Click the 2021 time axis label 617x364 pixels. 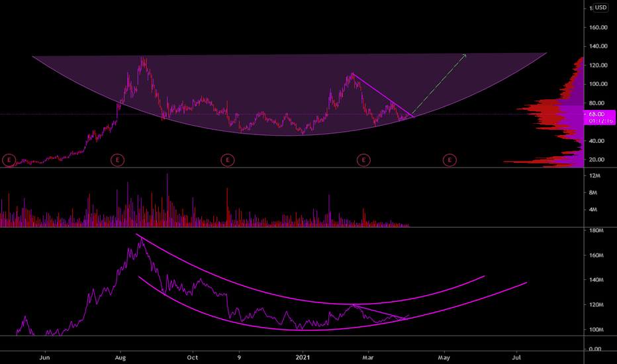(303, 357)
